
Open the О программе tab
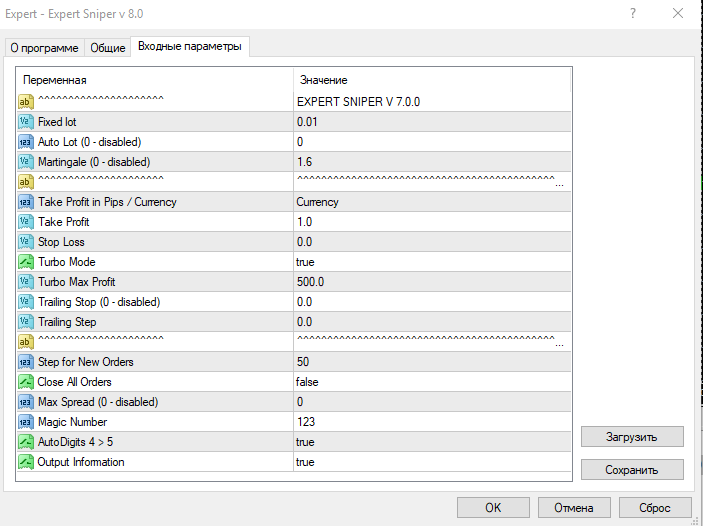45,48
